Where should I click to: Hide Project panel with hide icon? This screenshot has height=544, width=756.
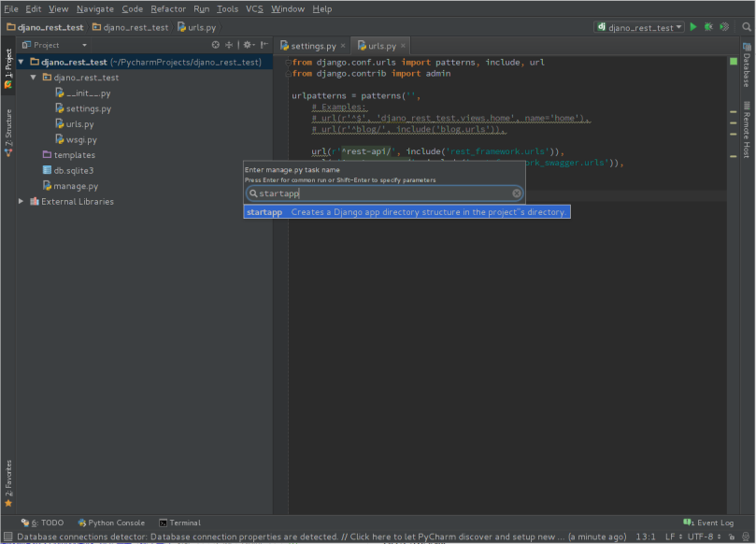(x=264, y=45)
